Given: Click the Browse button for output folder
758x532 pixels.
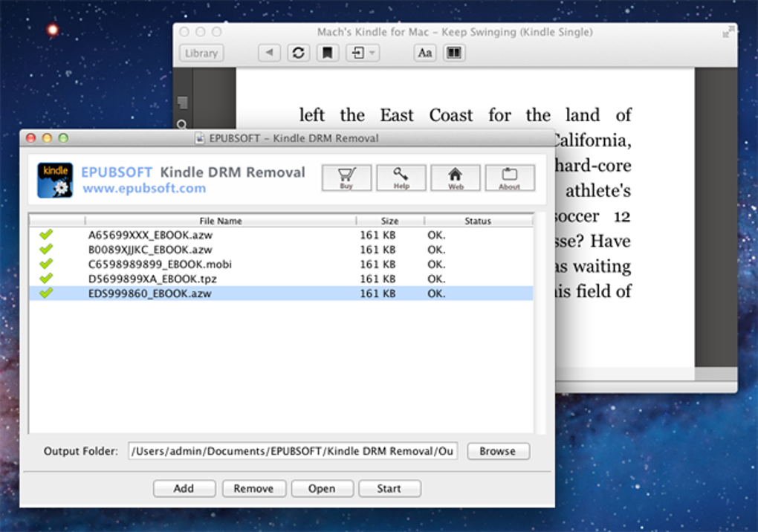Looking at the screenshot, I should 497,451.
